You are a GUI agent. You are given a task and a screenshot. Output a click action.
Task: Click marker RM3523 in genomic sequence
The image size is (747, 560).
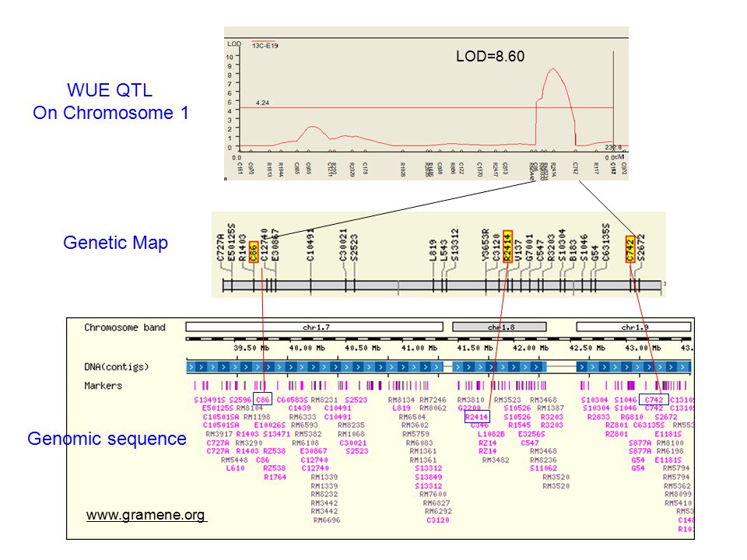tap(507, 400)
